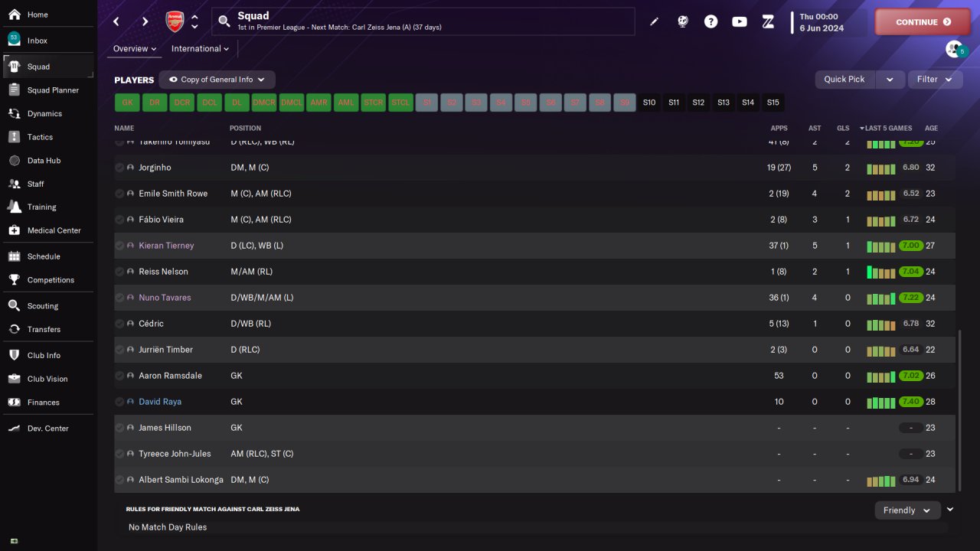Click Reiss Nelson's last 5 games form bars
The image size is (980, 551).
[x=880, y=272]
